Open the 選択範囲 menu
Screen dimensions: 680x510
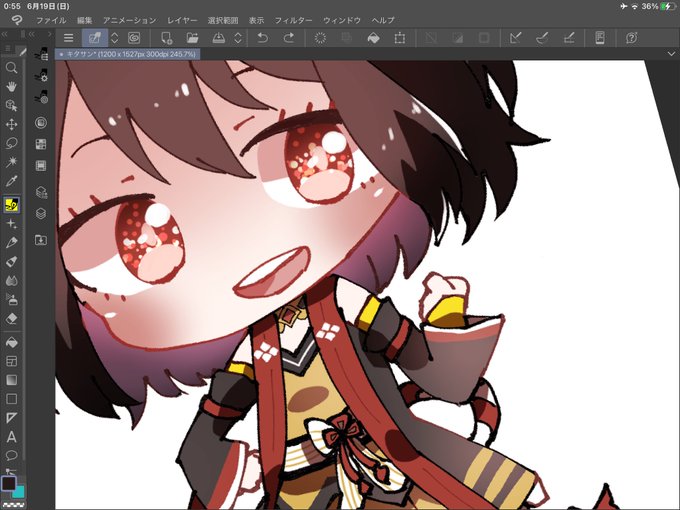[x=223, y=20]
